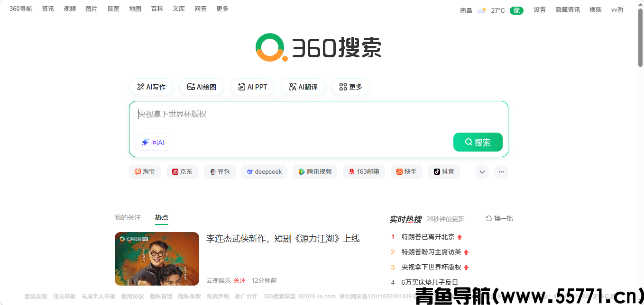
Task: Open the three-dots shortcut options
Action: 501,172
